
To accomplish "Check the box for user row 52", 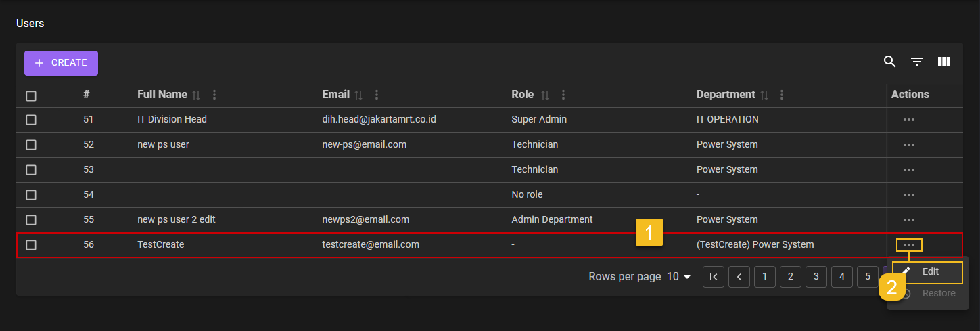I will [x=31, y=145].
